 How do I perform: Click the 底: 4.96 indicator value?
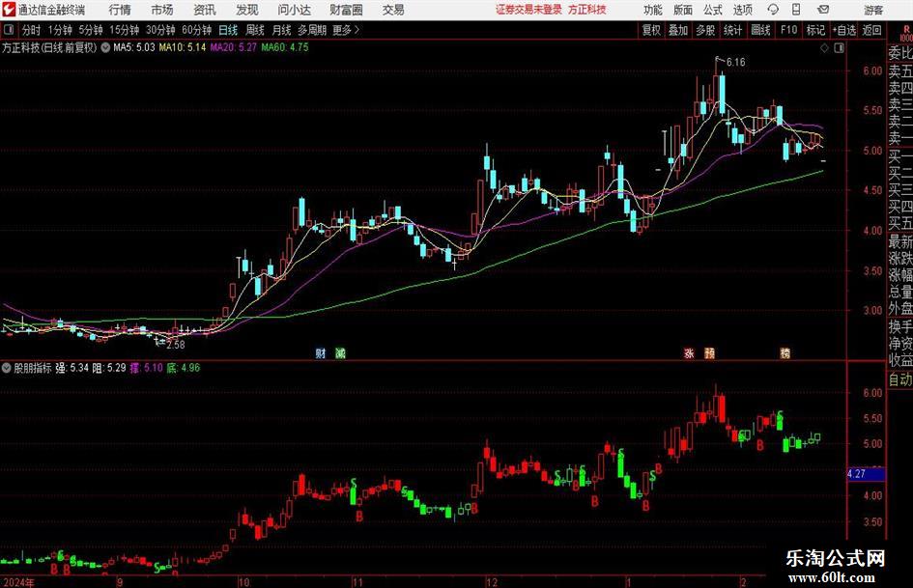click(x=184, y=368)
